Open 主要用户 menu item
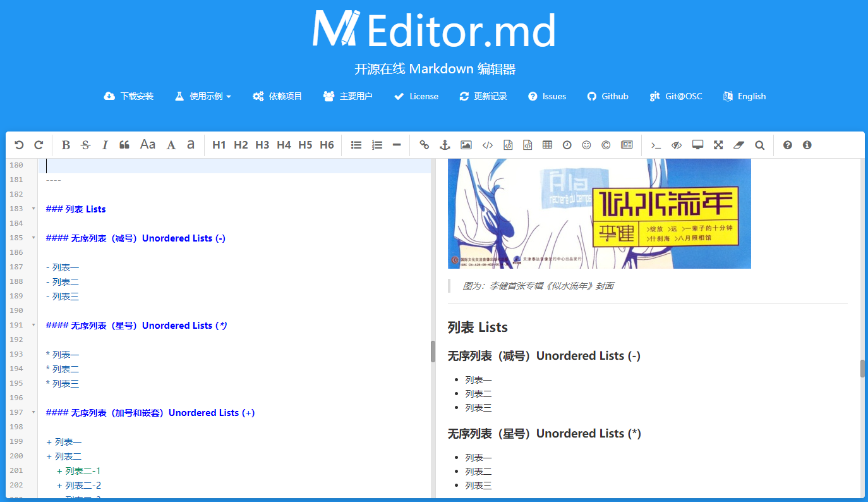Screen dimensions: 868x502 (347, 96)
